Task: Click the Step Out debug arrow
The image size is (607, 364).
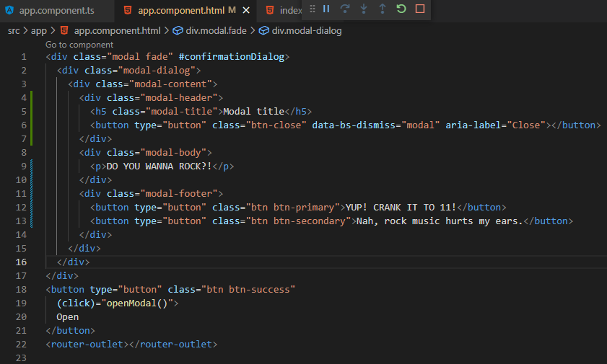Action: (x=383, y=9)
